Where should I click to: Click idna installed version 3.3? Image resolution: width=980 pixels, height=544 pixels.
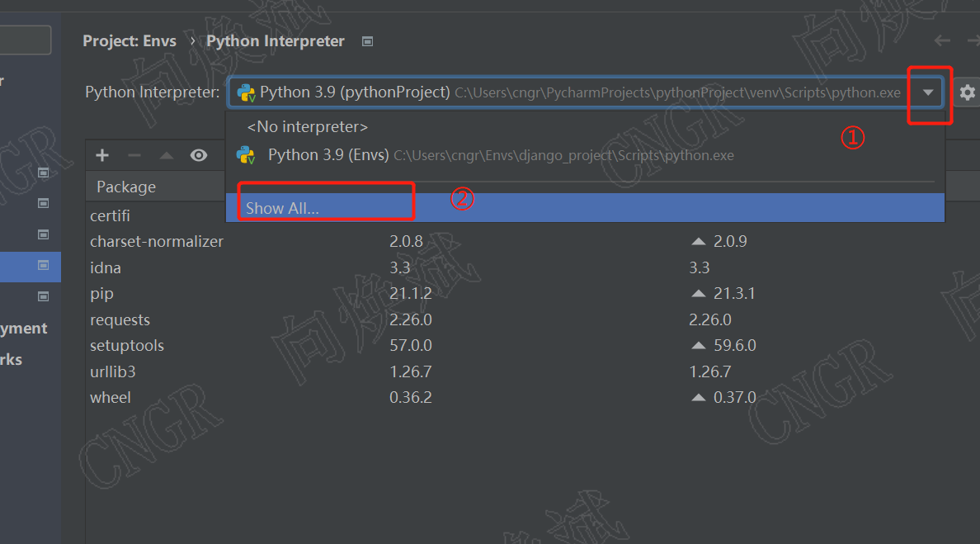(400, 267)
